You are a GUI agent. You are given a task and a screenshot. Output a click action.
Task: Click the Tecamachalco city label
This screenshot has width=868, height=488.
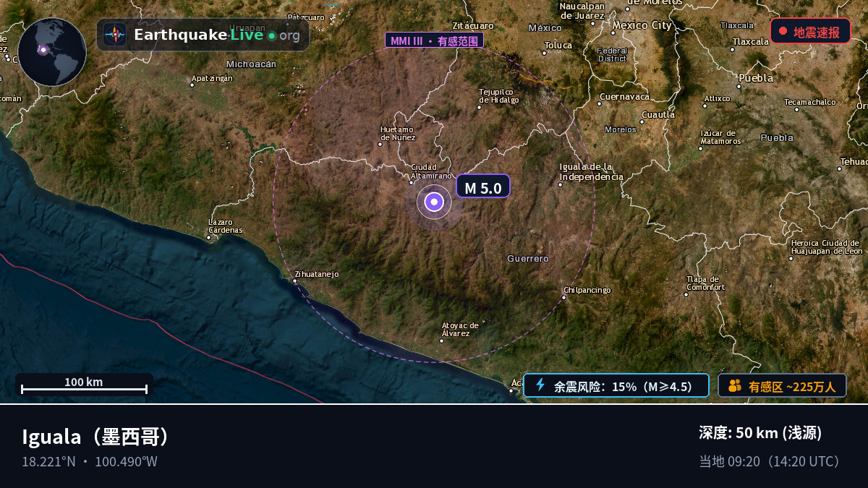809,102
